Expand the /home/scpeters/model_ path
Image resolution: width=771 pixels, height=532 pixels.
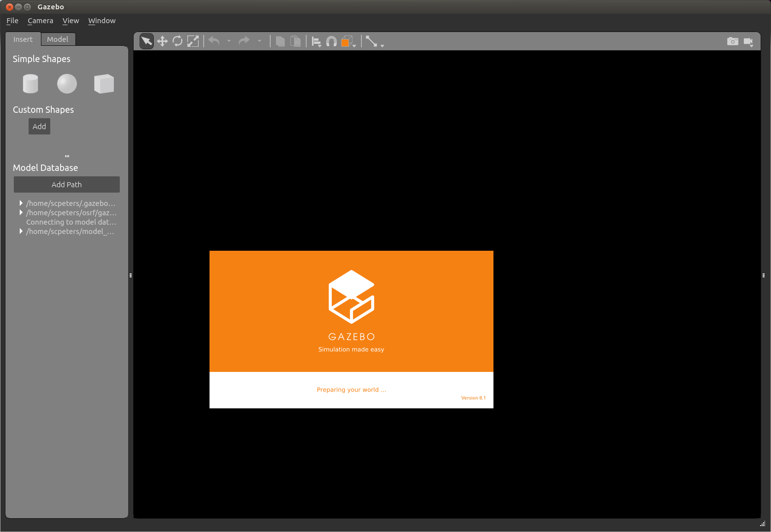pyautogui.click(x=21, y=231)
